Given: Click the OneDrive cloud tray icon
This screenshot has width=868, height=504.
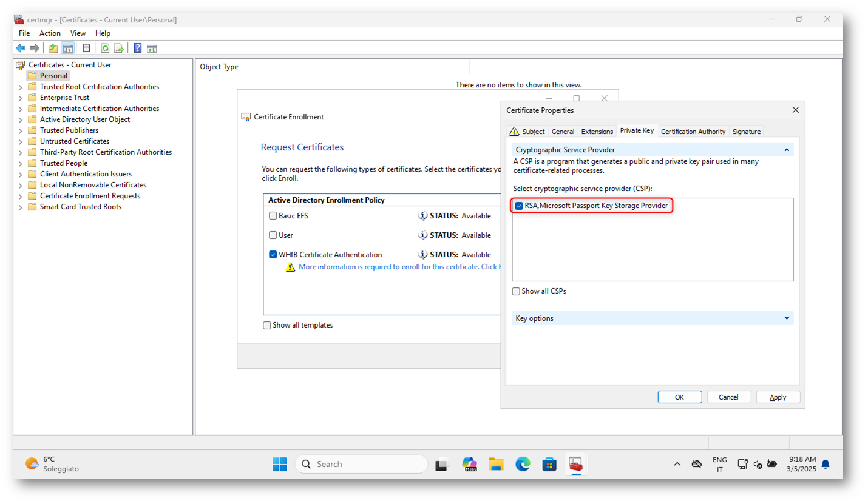Looking at the screenshot, I should coord(697,464).
